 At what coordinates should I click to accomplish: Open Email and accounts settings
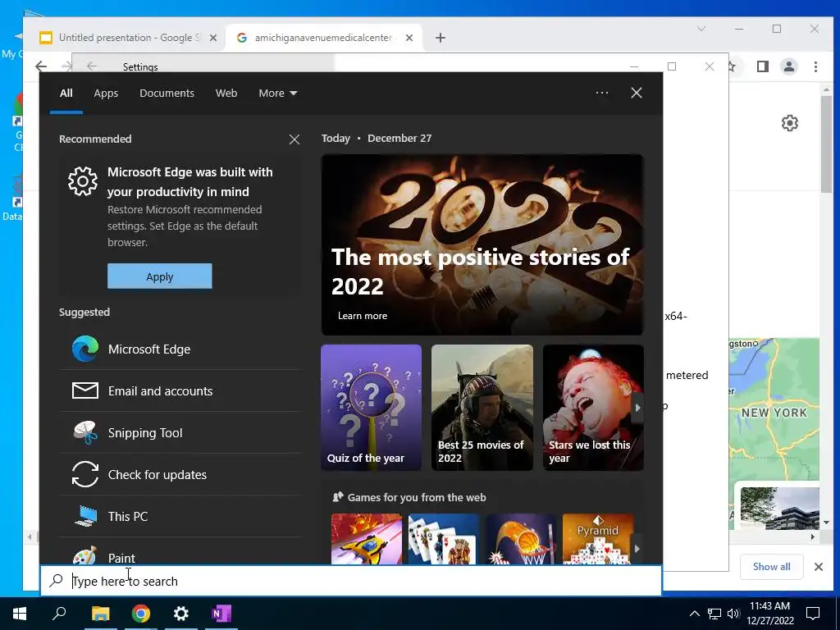[180, 391]
